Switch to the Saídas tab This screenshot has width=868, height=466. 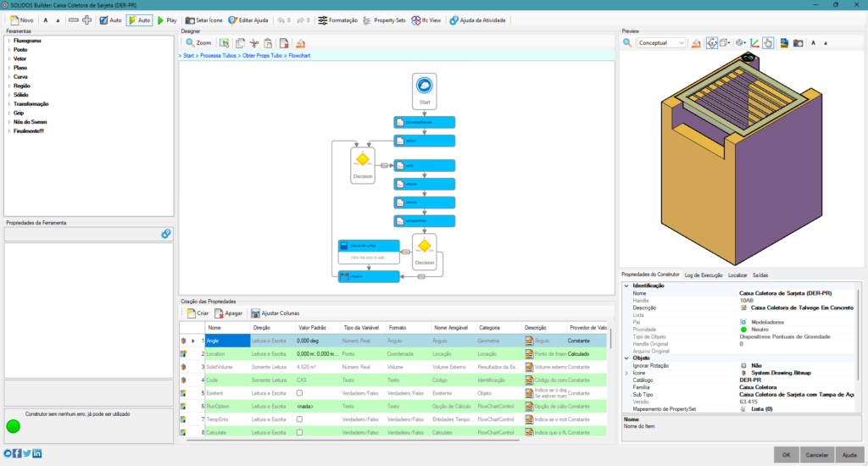point(760,275)
